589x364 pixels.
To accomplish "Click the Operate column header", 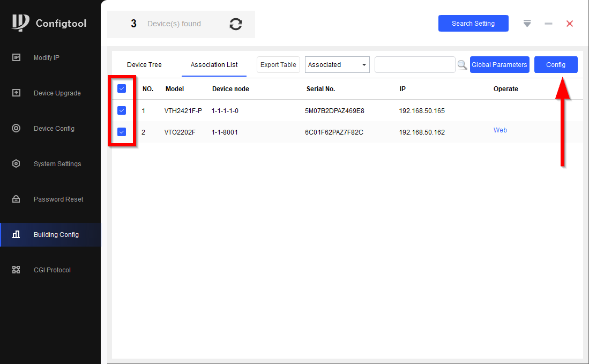I will tap(505, 88).
